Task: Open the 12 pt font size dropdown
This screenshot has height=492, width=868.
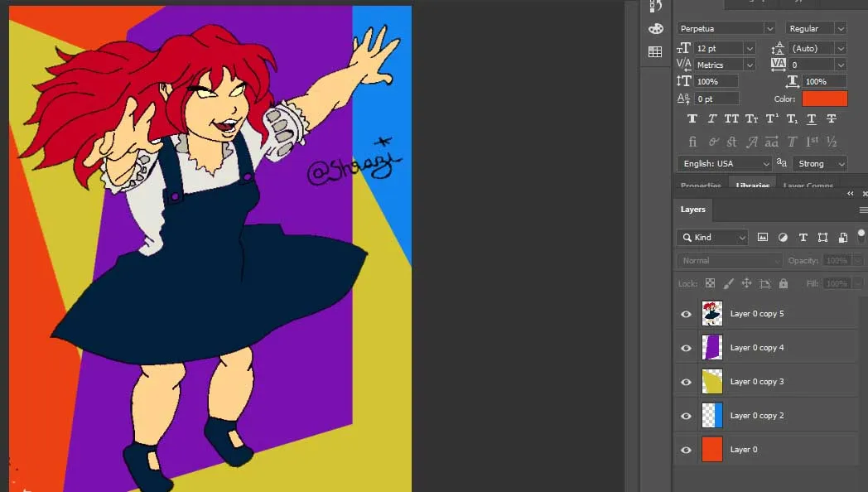Action: [x=749, y=49]
